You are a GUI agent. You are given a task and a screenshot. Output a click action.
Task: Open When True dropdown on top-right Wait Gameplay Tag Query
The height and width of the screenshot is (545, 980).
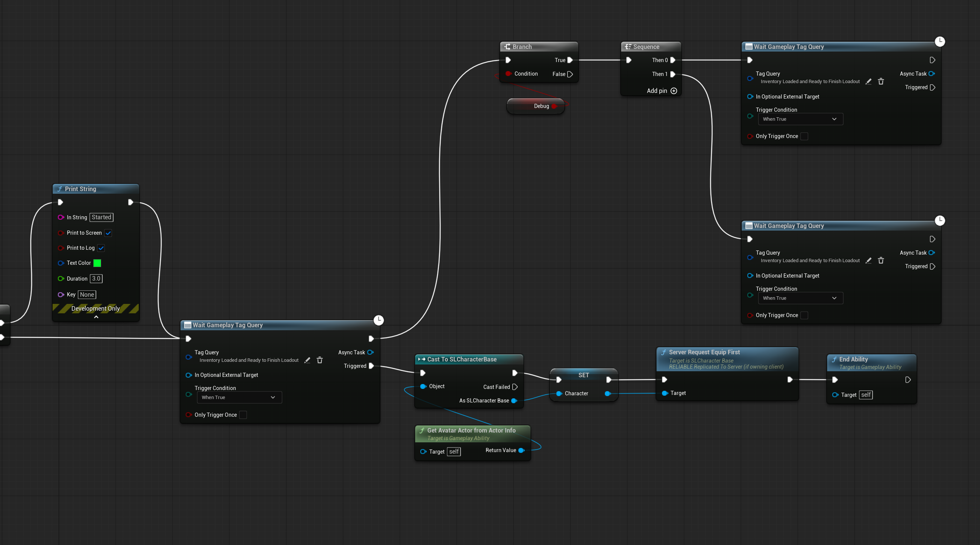click(800, 119)
